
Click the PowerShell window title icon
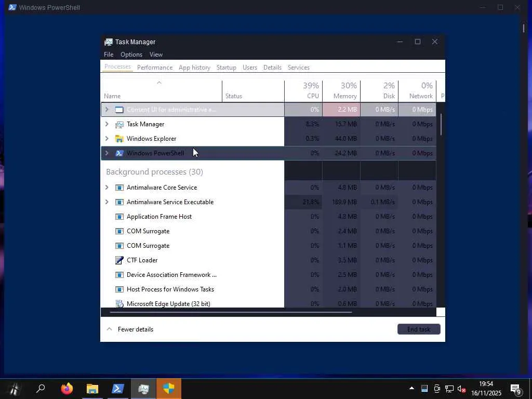pyautogui.click(x=12, y=7)
